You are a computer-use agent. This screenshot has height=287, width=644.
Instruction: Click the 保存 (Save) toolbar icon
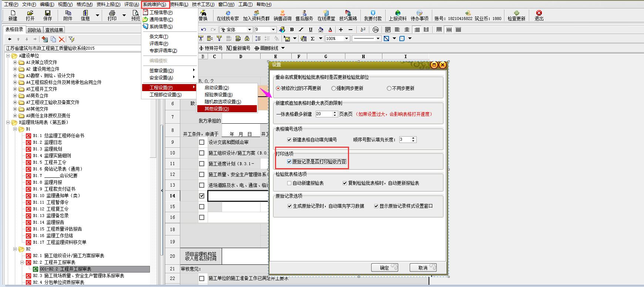pos(47,15)
